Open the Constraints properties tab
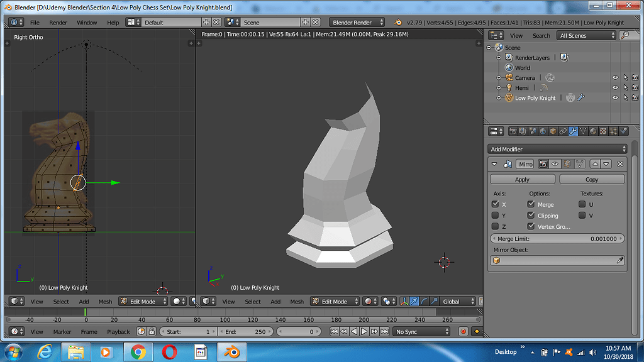The width and height of the screenshot is (644, 362). [563, 131]
